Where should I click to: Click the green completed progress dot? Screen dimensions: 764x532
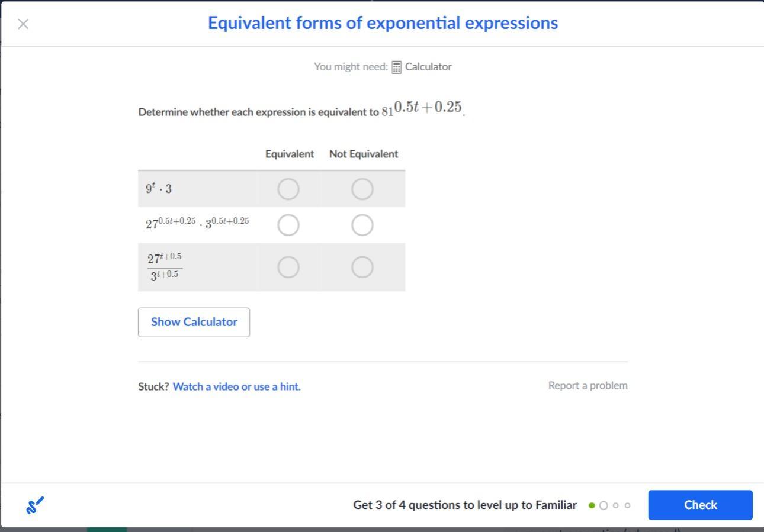pos(592,505)
